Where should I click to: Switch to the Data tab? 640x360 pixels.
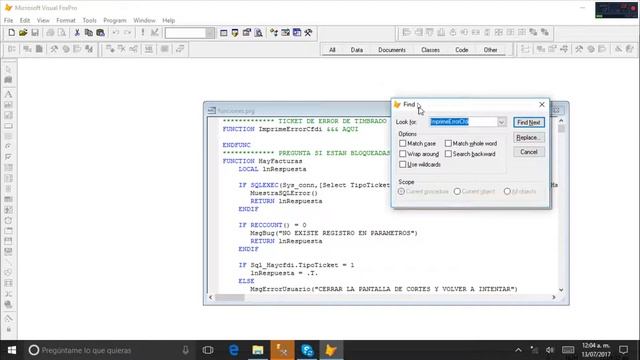(x=356, y=50)
